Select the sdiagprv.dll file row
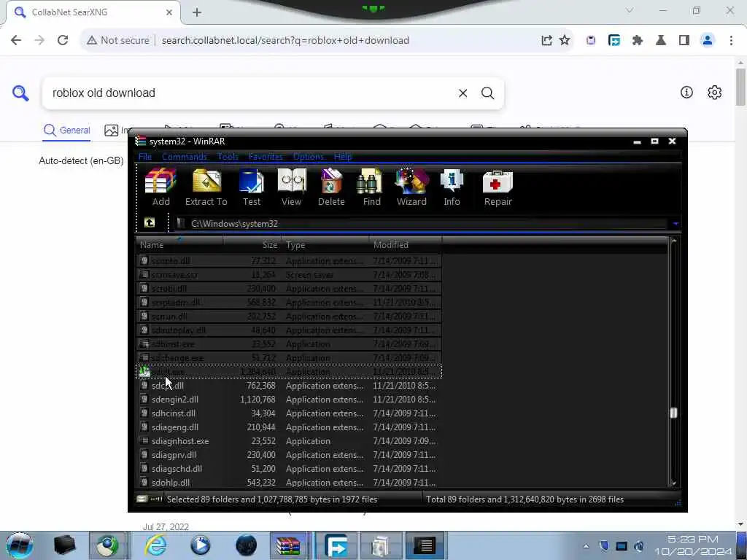The image size is (747, 560). pos(289,455)
